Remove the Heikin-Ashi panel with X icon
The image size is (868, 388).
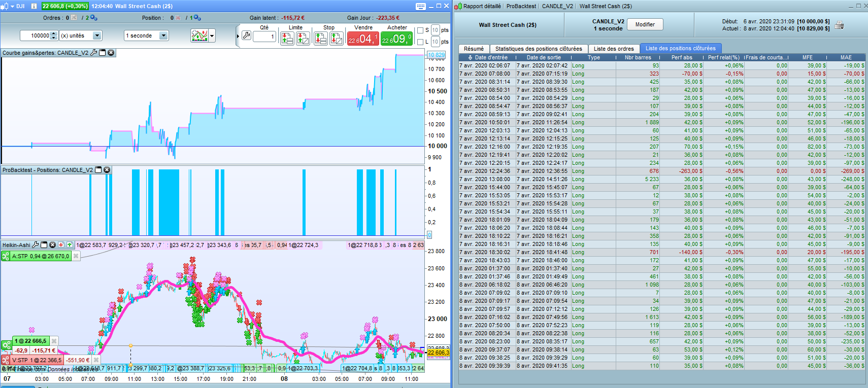tap(52, 245)
